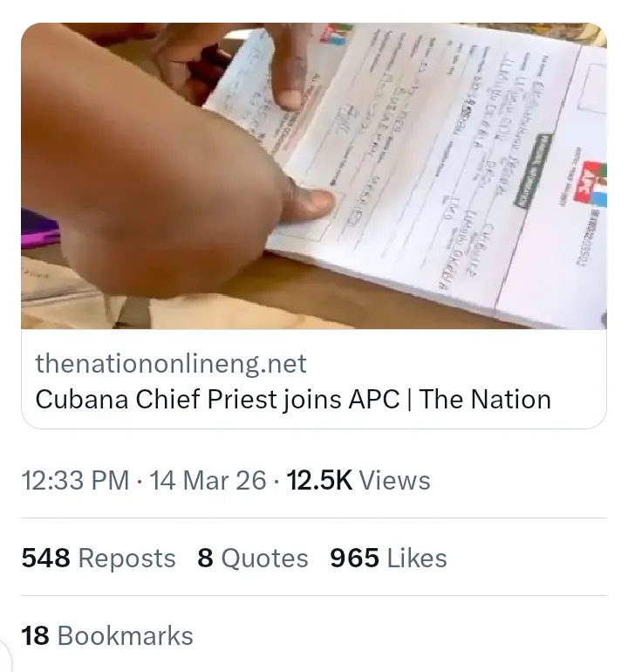This screenshot has width=628, height=672.
Task: Click the 12:33 PM post timestamp
Action: 75,480
